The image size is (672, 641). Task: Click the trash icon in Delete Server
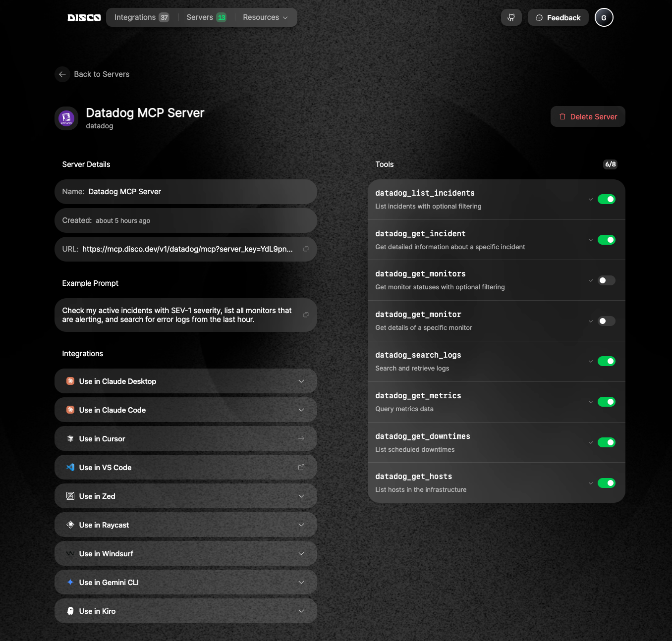coord(562,116)
